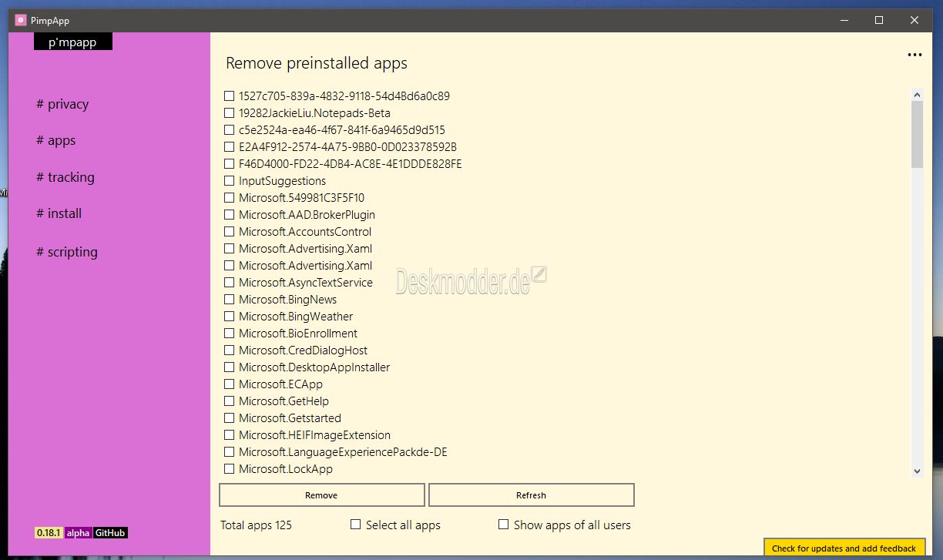Open the # install section
This screenshot has height=560, width=943.
click(59, 213)
